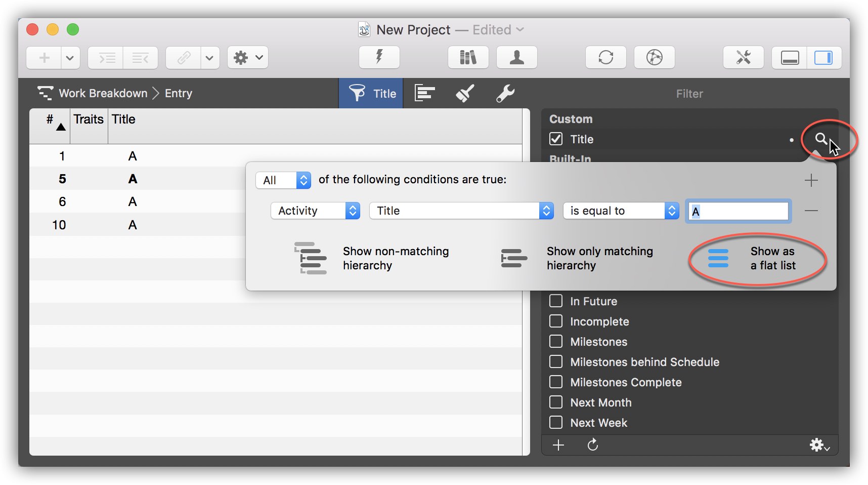Click the sync circular arrows icon
This screenshot has height=485, width=868.
click(605, 57)
